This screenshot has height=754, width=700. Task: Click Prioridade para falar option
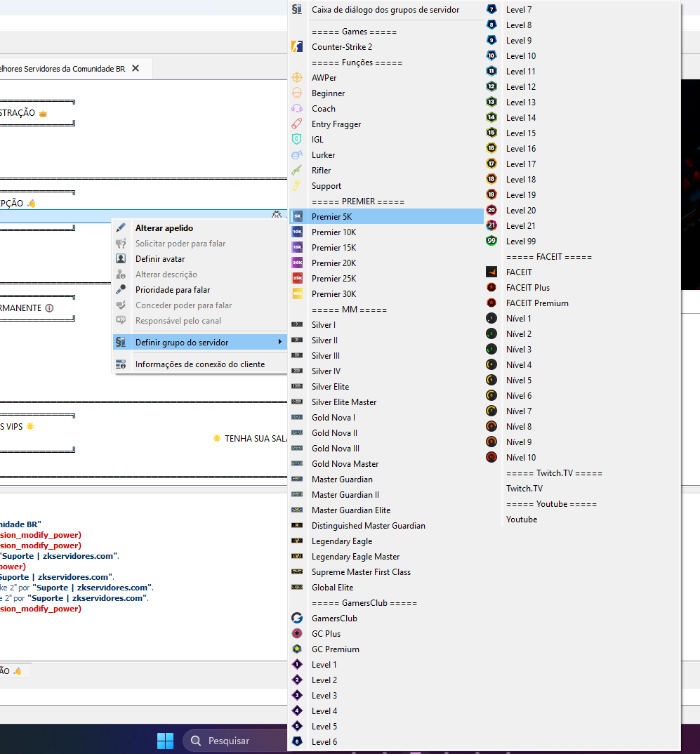click(172, 290)
